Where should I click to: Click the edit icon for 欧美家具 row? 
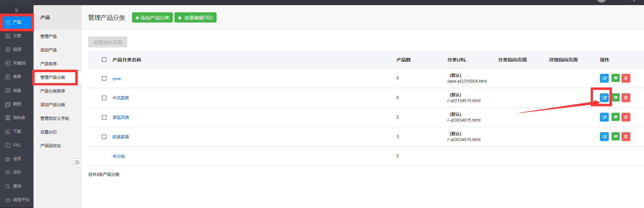[604, 137]
